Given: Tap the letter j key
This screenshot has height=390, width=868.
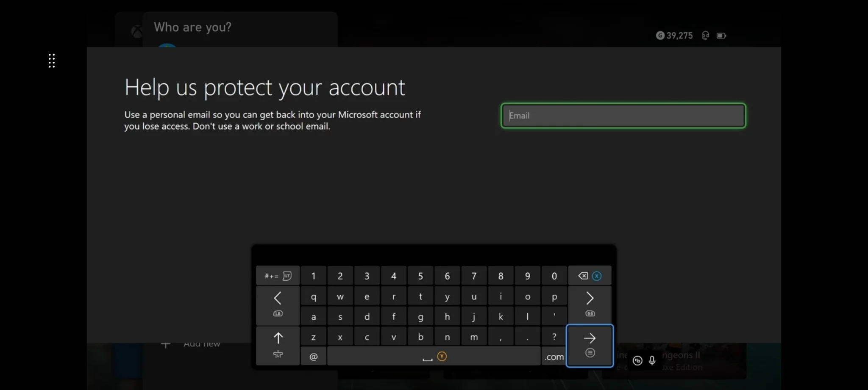Looking at the screenshot, I should (x=474, y=316).
